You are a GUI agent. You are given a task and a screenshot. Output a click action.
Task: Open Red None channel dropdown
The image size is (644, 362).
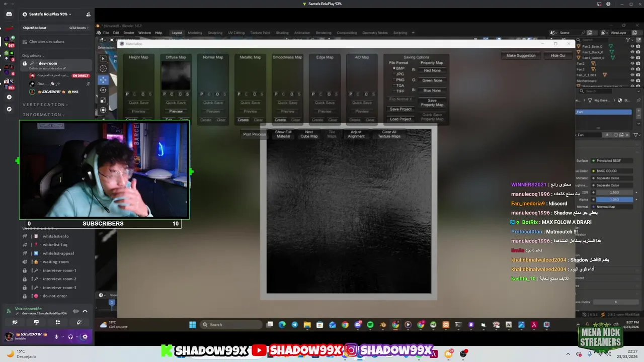click(432, 70)
